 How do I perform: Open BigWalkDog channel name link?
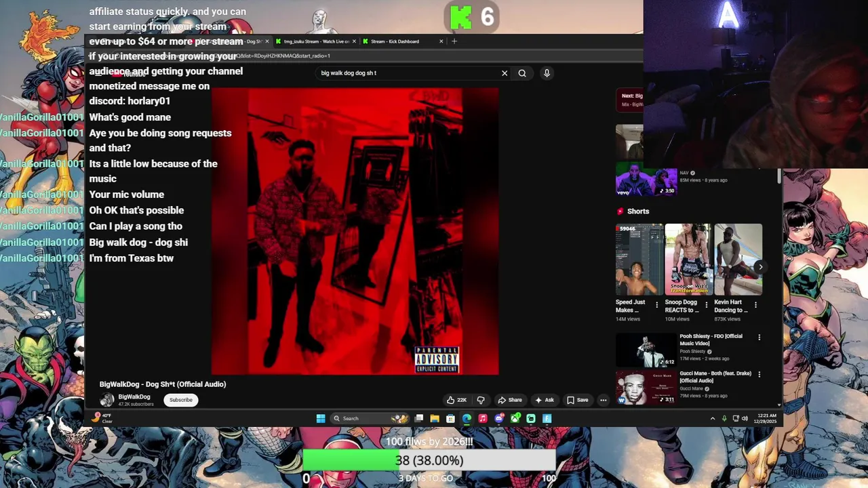pyautogui.click(x=134, y=397)
